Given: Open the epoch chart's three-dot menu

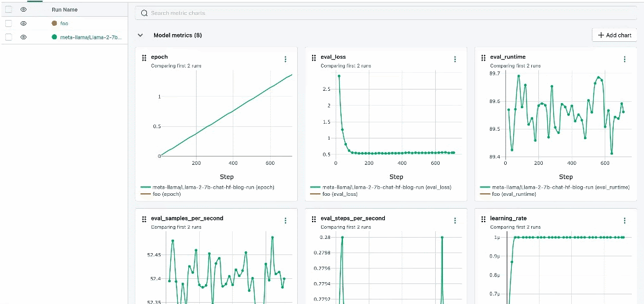Looking at the screenshot, I should [286, 59].
